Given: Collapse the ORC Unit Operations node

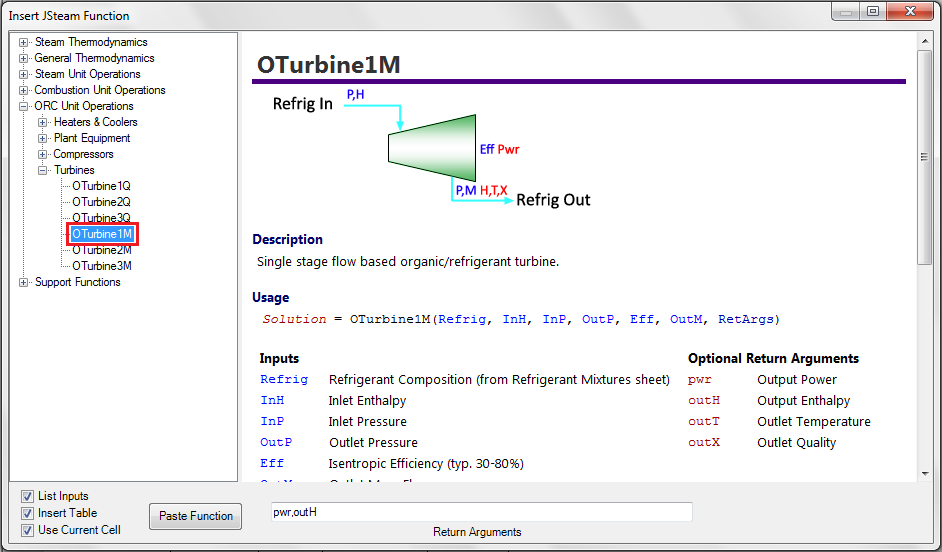Looking at the screenshot, I should [x=23, y=107].
